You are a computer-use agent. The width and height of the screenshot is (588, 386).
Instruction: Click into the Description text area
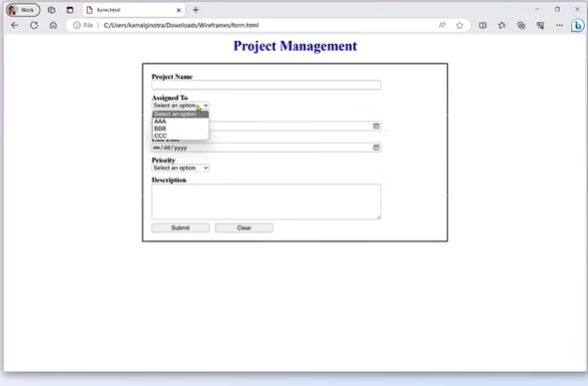267,201
